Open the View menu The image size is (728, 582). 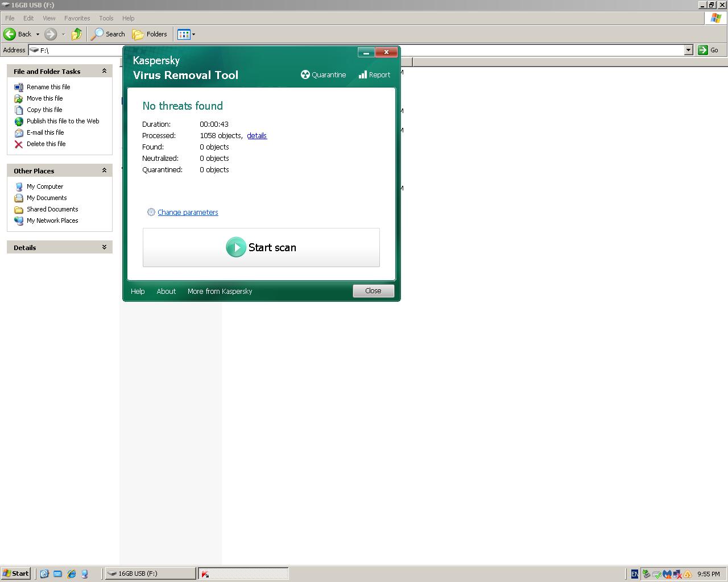[x=49, y=18]
